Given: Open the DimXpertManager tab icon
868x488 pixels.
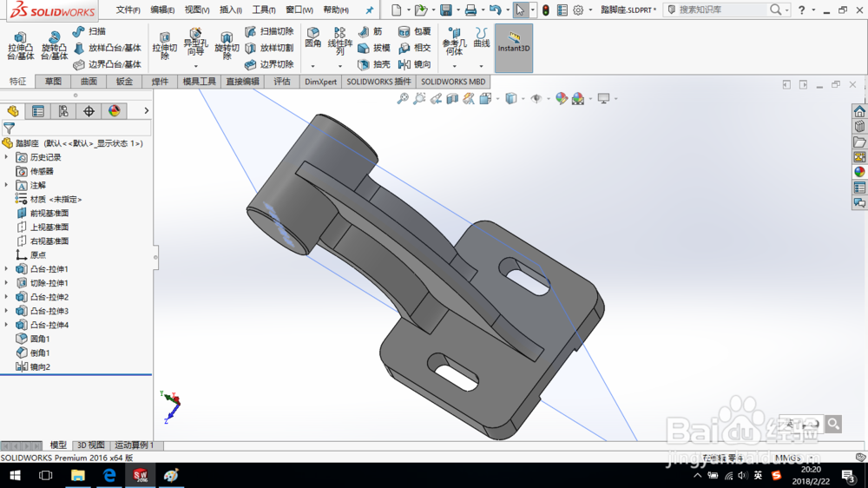Looking at the screenshot, I should [89, 111].
